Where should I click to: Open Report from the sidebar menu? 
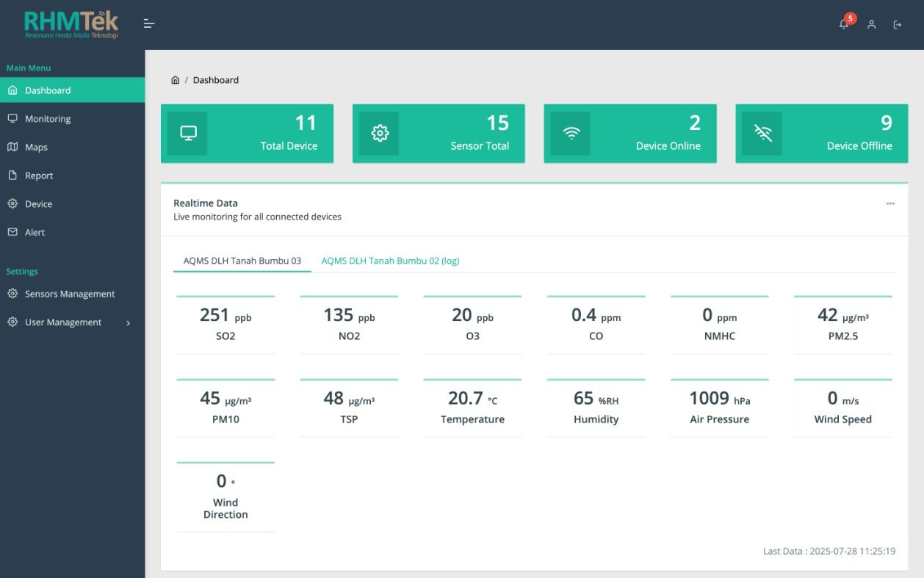[38, 175]
